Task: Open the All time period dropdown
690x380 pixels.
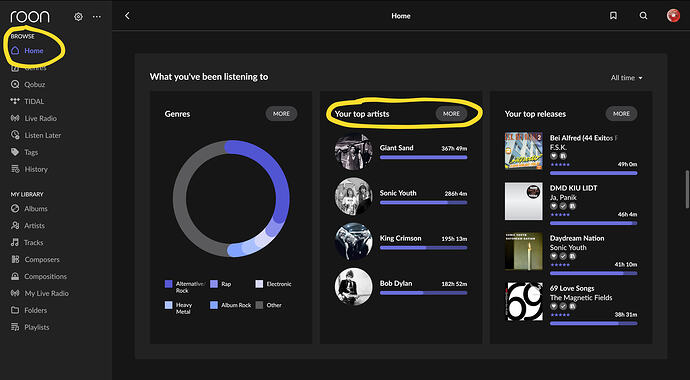Action: [626, 78]
